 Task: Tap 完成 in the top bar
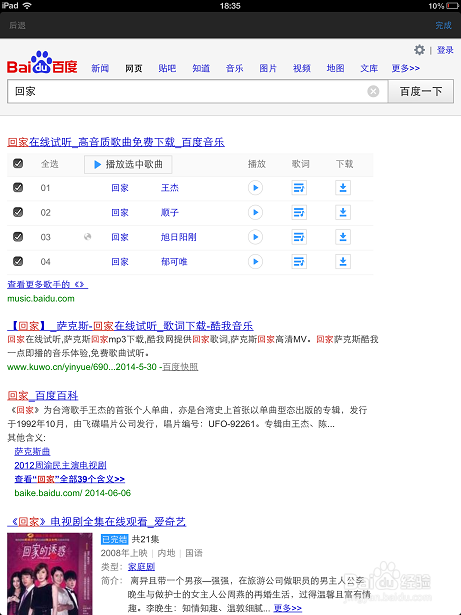[444, 25]
